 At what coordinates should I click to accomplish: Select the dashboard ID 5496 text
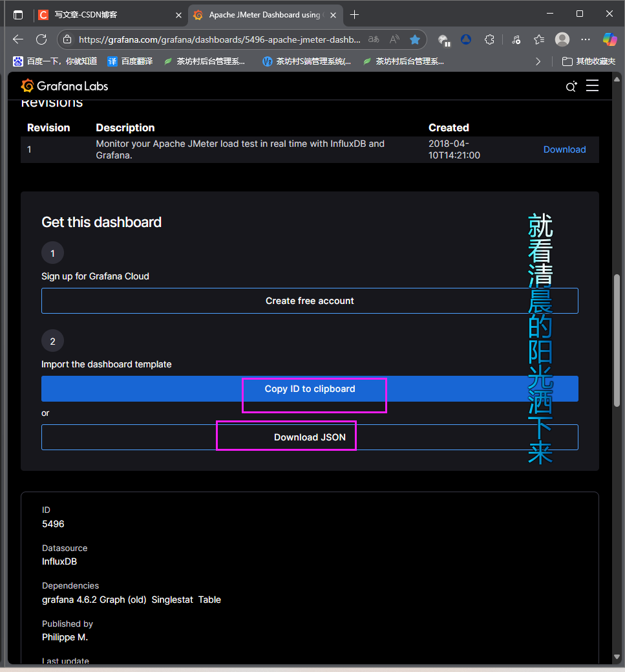53,524
